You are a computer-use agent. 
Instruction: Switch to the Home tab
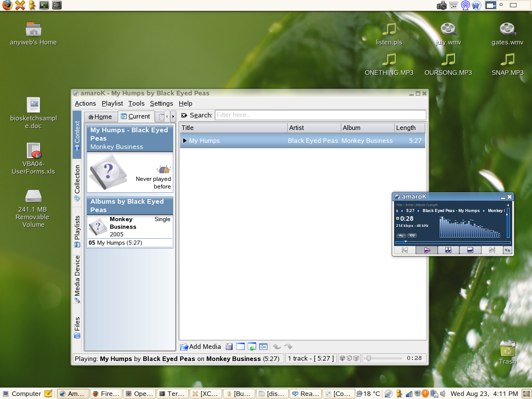point(101,117)
